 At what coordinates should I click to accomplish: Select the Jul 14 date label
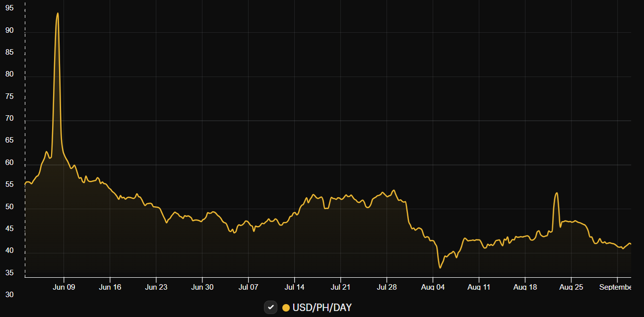pos(294,287)
